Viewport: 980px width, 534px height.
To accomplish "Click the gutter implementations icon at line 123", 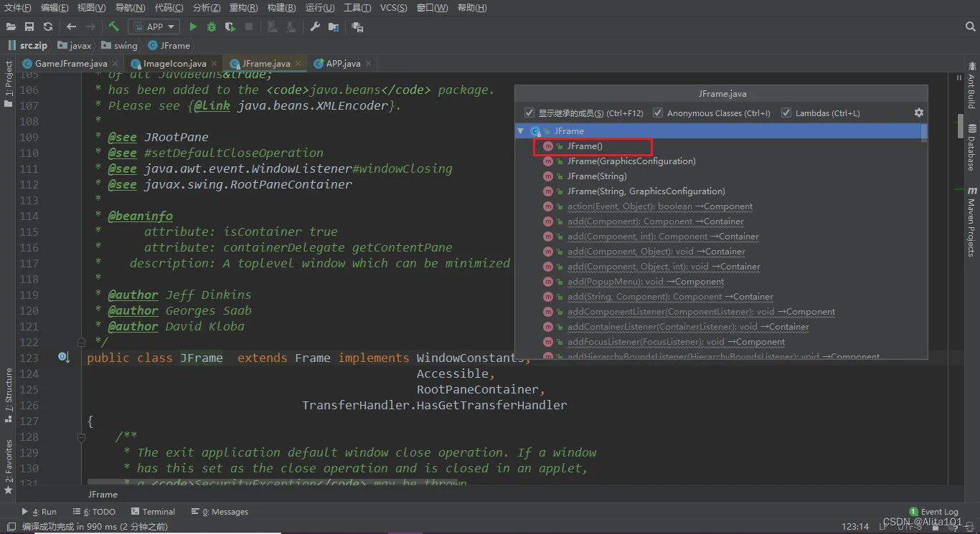I will (x=62, y=357).
